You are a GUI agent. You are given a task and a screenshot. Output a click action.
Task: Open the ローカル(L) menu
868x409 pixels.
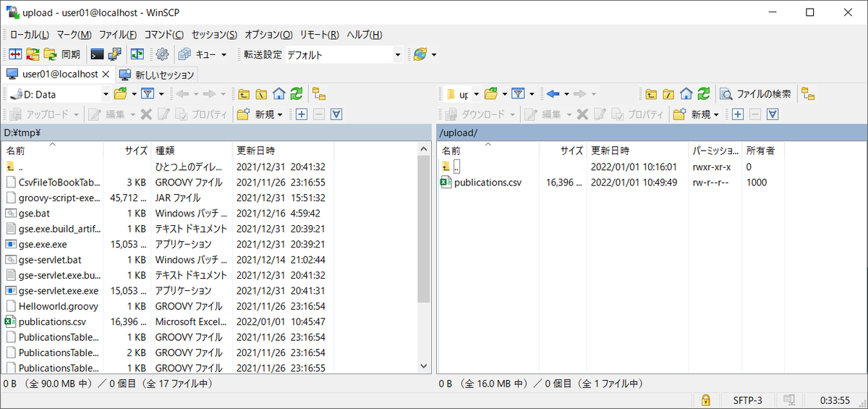[x=30, y=34]
